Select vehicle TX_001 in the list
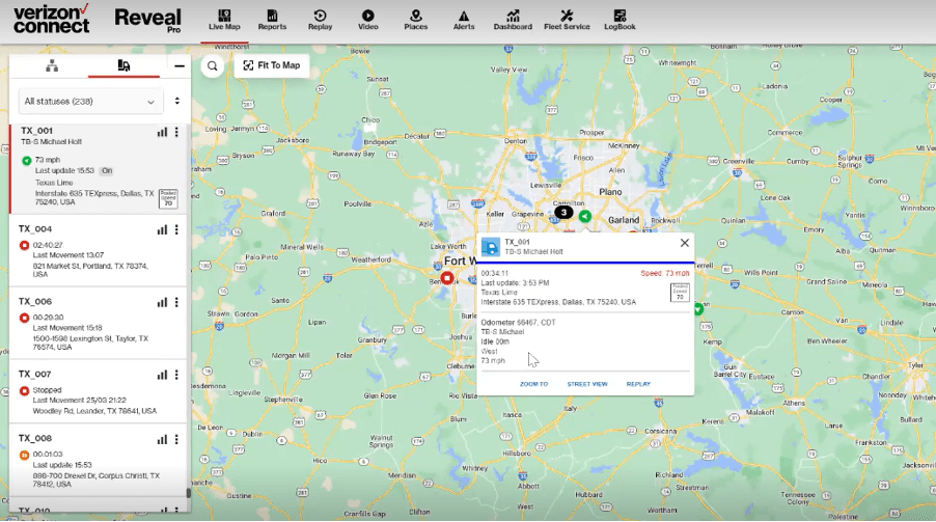 (x=98, y=169)
